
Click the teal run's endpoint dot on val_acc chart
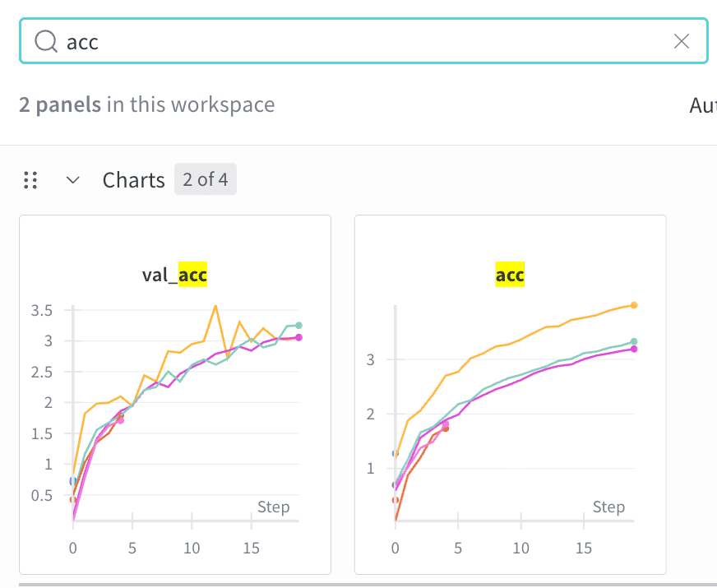click(x=298, y=325)
